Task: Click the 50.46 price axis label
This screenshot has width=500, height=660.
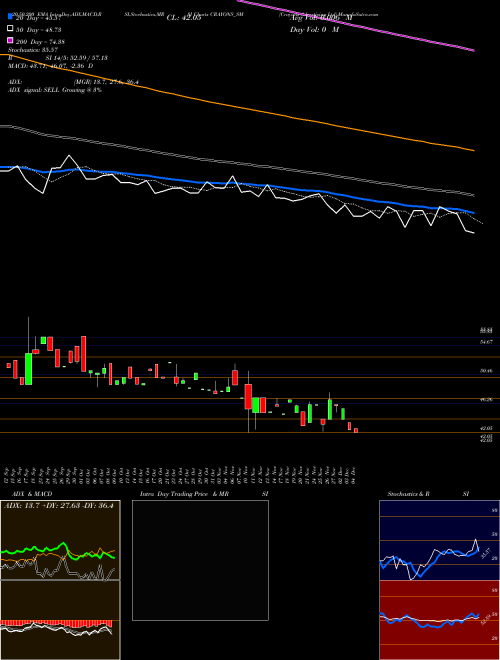Action: click(x=487, y=371)
